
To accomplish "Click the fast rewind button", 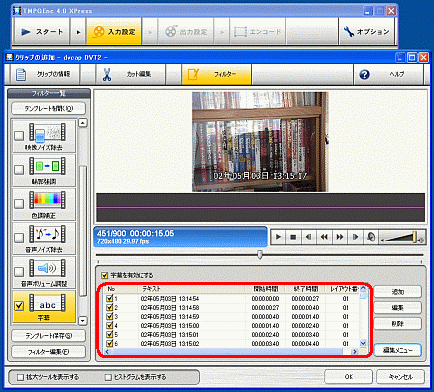I will (x=324, y=237).
